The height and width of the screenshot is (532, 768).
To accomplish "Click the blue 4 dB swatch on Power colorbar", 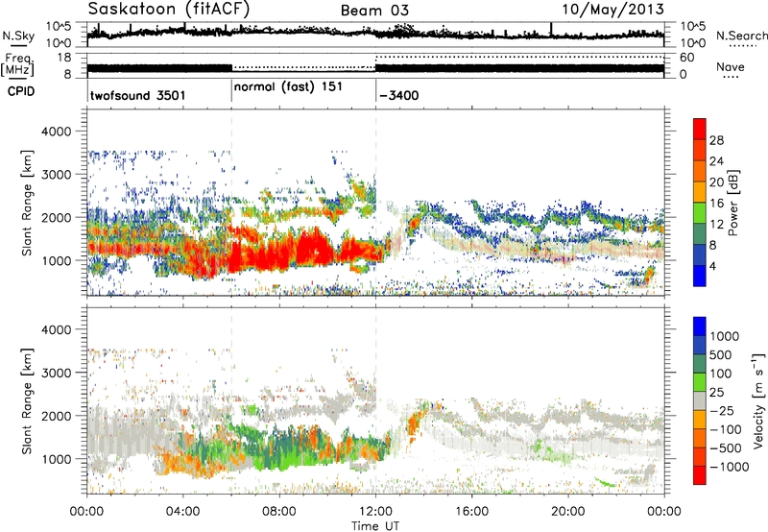I will pos(700,276).
